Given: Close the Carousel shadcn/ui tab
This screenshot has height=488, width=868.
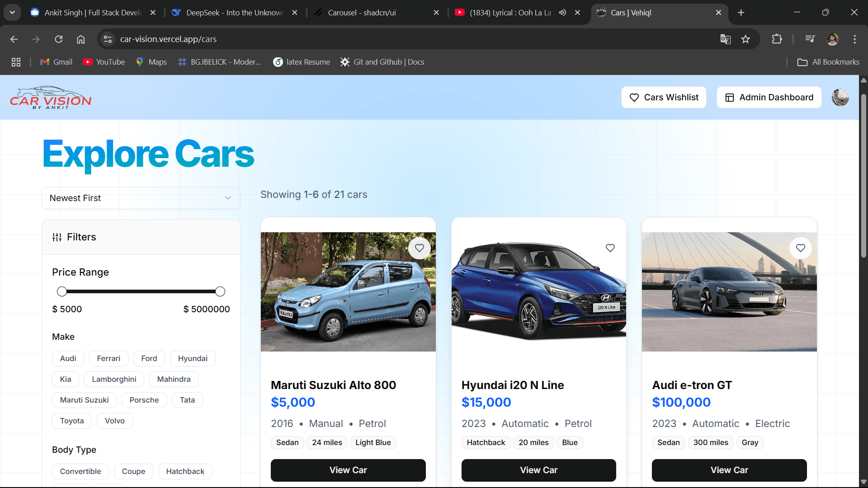Looking at the screenshot, I should (x=436, y=13).
